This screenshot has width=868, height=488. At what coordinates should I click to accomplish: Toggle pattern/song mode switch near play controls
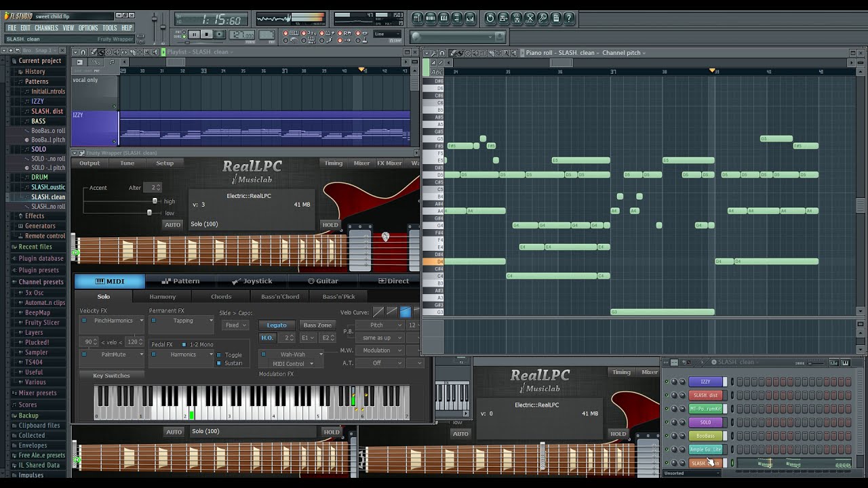184,34
